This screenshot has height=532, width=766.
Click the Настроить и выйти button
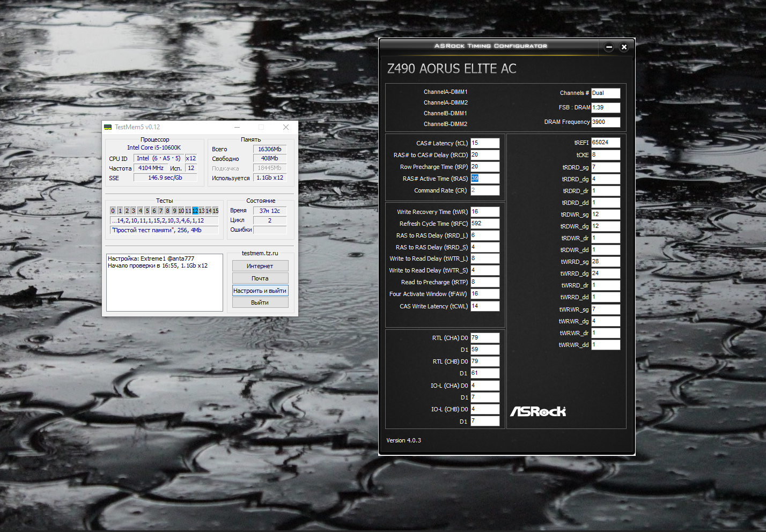(x=260, y=291)
